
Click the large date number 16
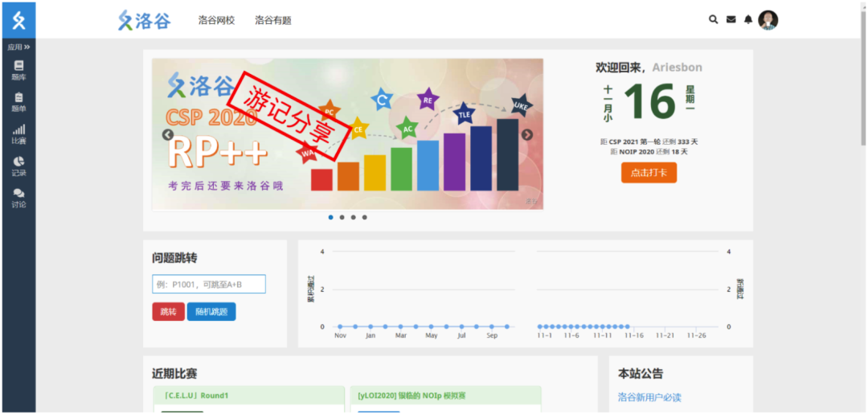(650, 102)
